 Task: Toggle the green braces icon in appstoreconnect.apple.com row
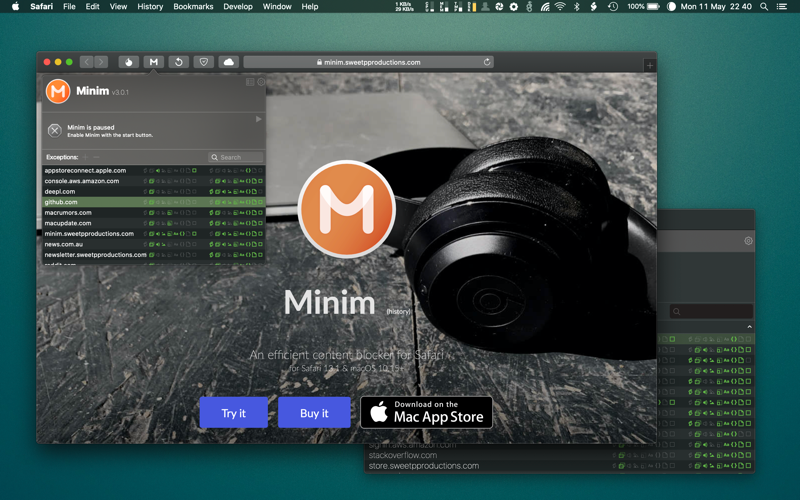[248, 170]
